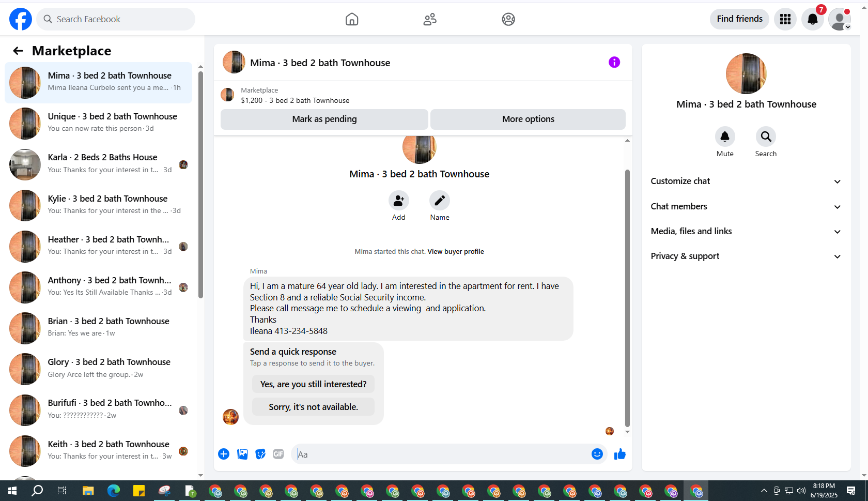The image size is (868, 501).
Task: Expand Media, files and links section
Action: (x=746, y=231)
